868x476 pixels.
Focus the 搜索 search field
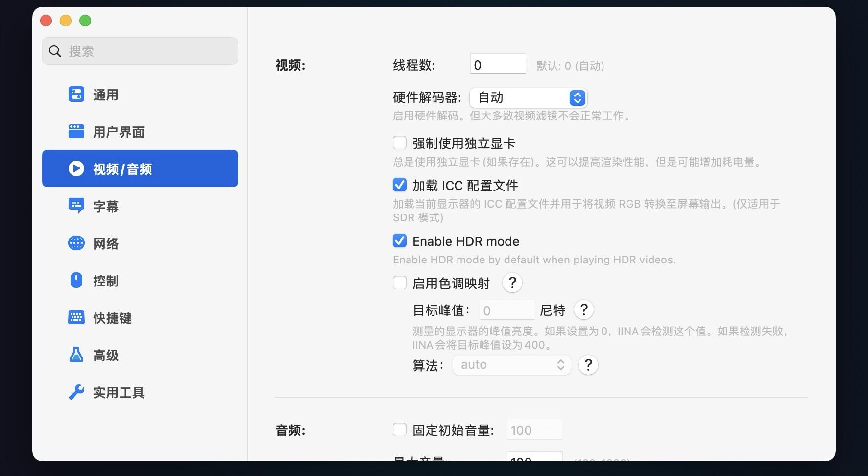tap(140, 51)
